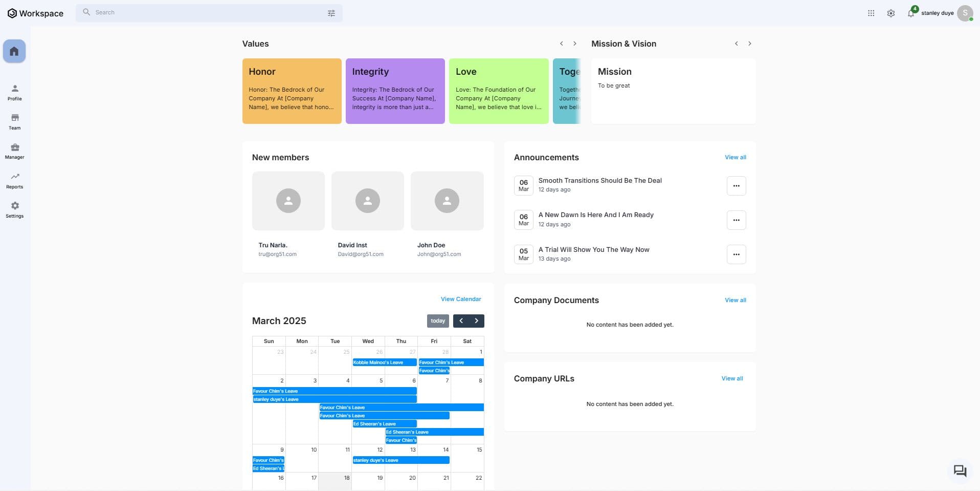The height and width of the screenshot is (491, 980).
Task: Open A New Dawn Is Here announcement
Action: click(x=596, y=215)
